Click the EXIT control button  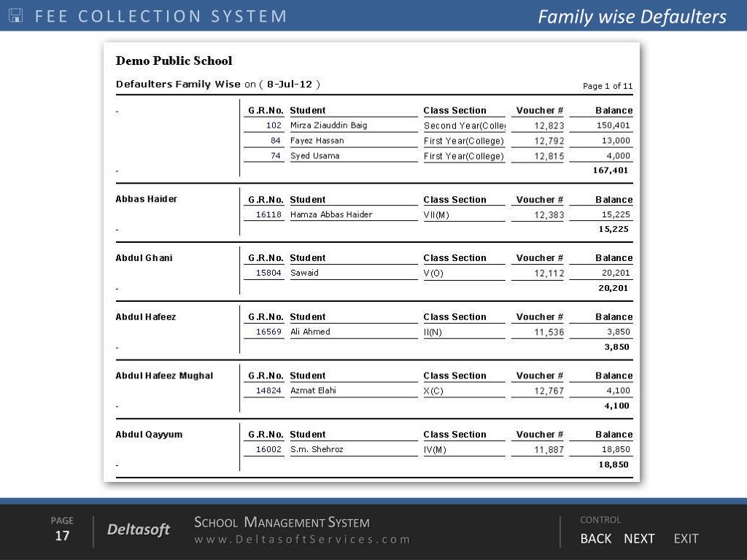click(x=686, y=539)
